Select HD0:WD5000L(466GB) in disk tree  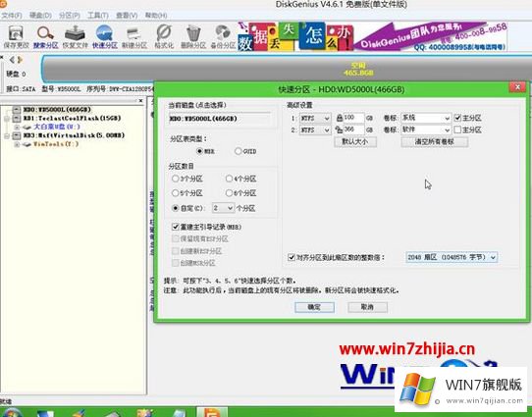coord(57,110)
